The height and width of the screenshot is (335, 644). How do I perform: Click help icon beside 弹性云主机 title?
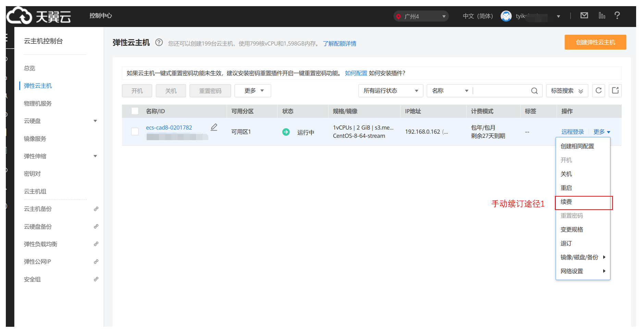point(159,42)
